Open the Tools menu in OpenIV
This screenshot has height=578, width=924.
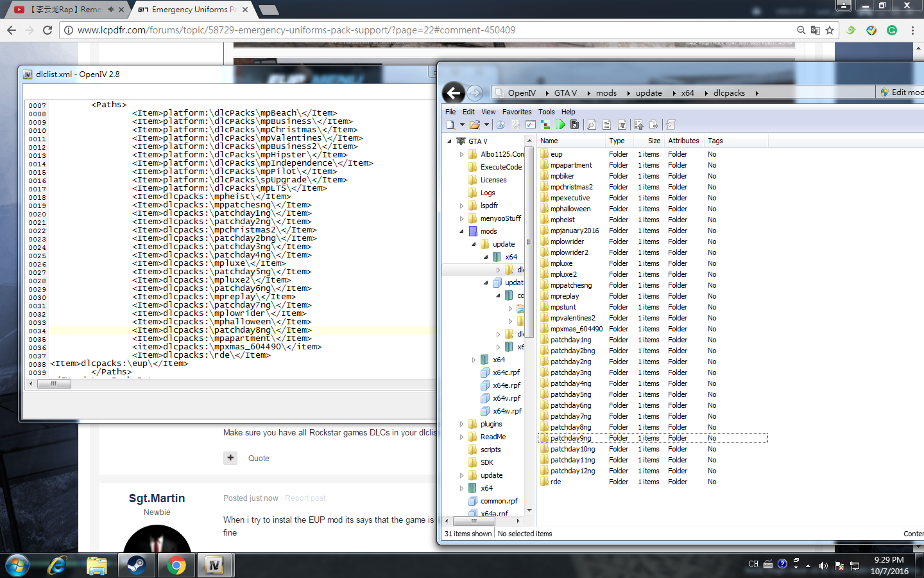point(547,112)
